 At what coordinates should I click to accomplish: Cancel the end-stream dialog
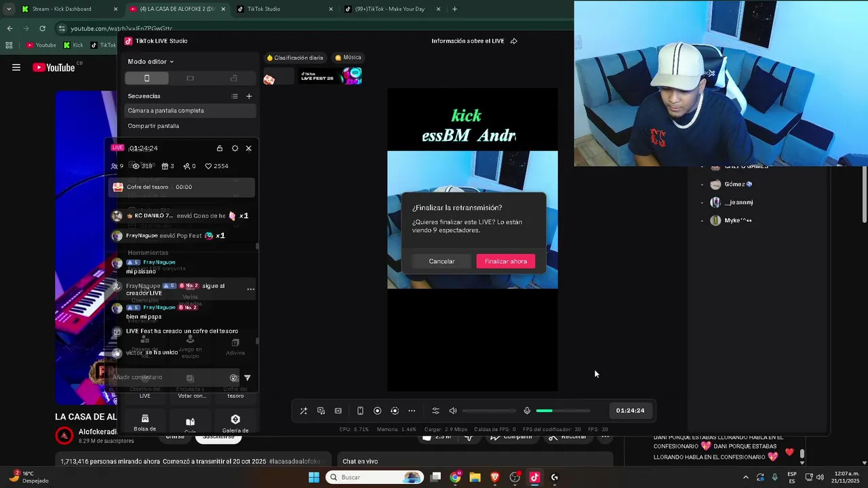point(441,261)
